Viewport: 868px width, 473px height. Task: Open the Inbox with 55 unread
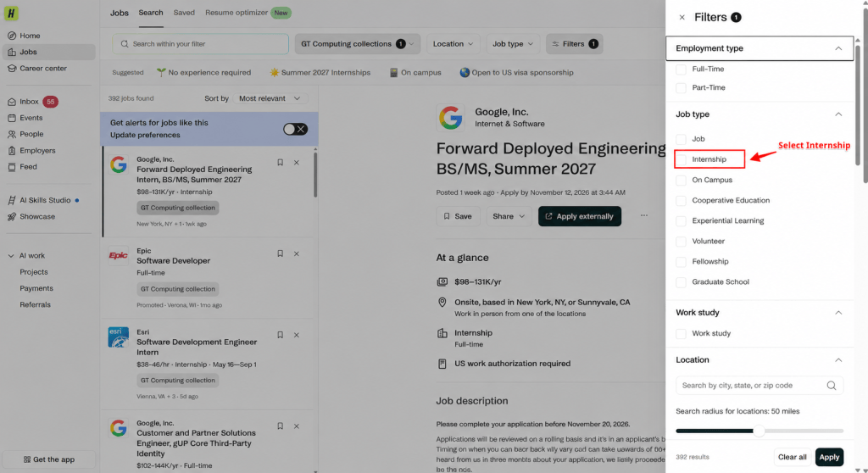point(33,102)
